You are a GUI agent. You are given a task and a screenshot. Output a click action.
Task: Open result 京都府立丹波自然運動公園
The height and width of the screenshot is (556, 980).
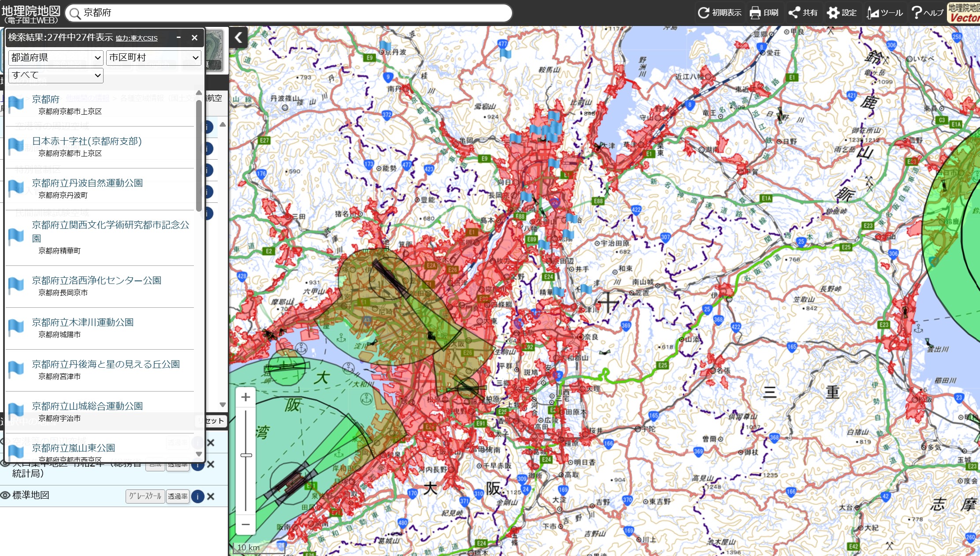[x=87, y=183]
